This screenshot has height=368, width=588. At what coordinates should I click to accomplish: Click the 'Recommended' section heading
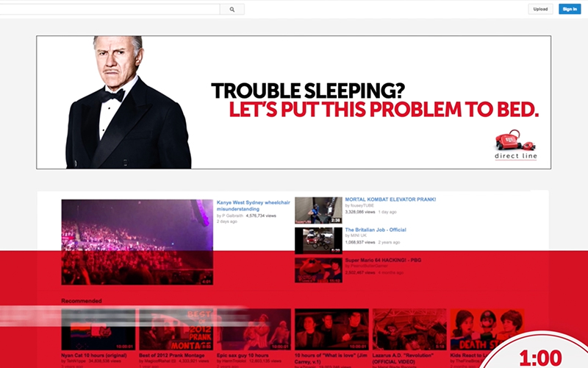pyautogui.click(x=82, y=301)
